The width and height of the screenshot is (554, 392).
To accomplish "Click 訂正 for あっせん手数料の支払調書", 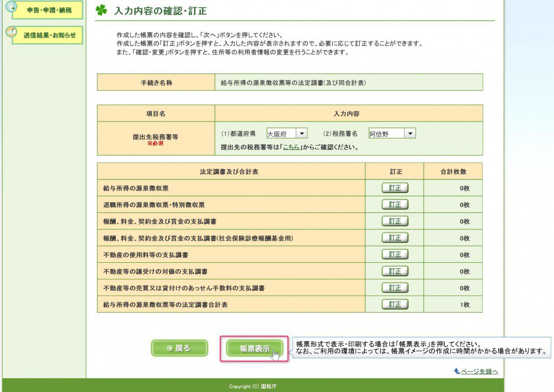I will 395,288.
